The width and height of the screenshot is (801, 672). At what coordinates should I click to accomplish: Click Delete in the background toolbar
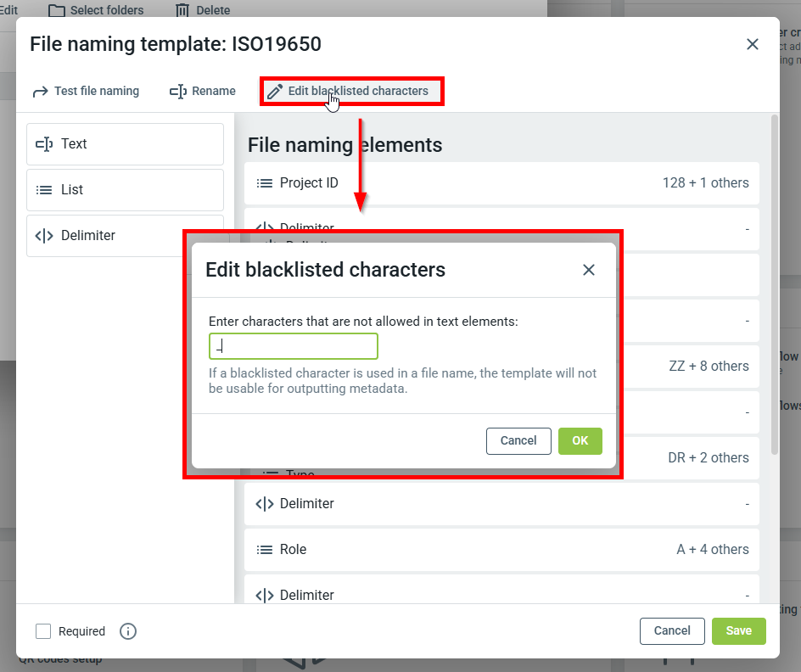(x=202, y=10)
